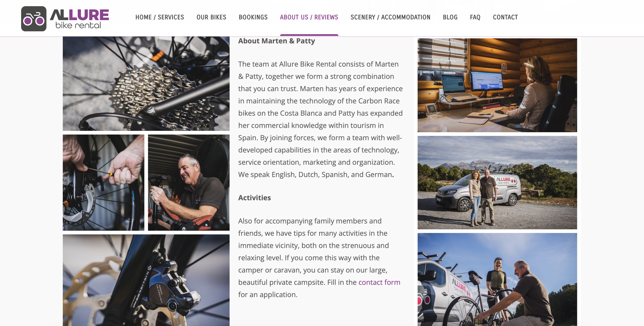View the woman at office desk photo
644x326 pixels.
tap(497, 85)
